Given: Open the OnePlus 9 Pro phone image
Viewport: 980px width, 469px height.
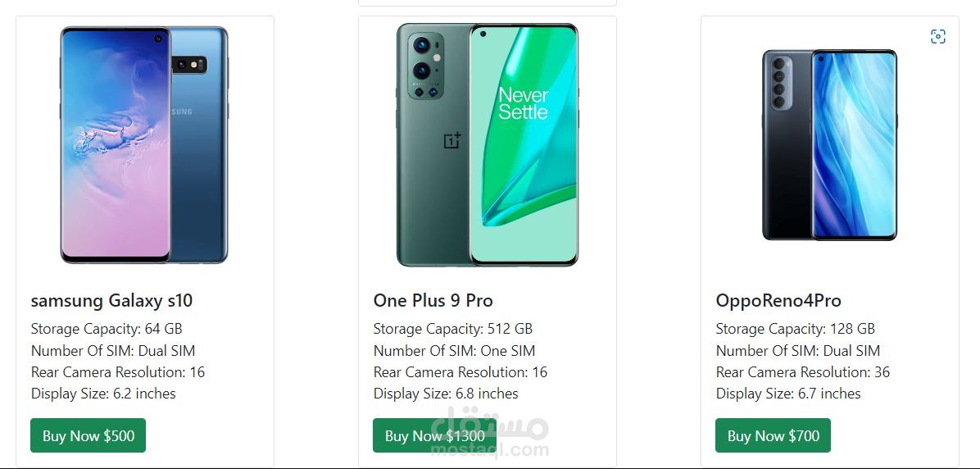Looking at the screenshot, I should (x=487, y=145).
